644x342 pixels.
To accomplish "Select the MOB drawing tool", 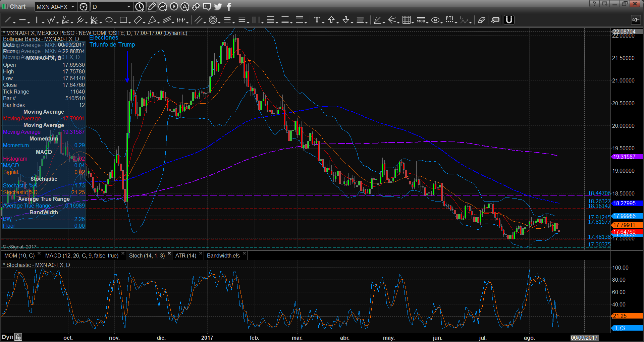I will [x=421, y=20].
